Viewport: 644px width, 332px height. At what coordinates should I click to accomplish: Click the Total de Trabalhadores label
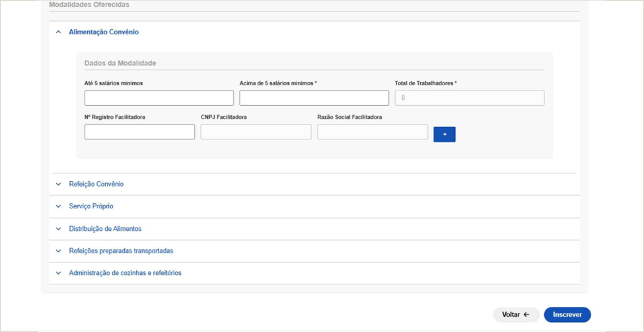[426, 83]
